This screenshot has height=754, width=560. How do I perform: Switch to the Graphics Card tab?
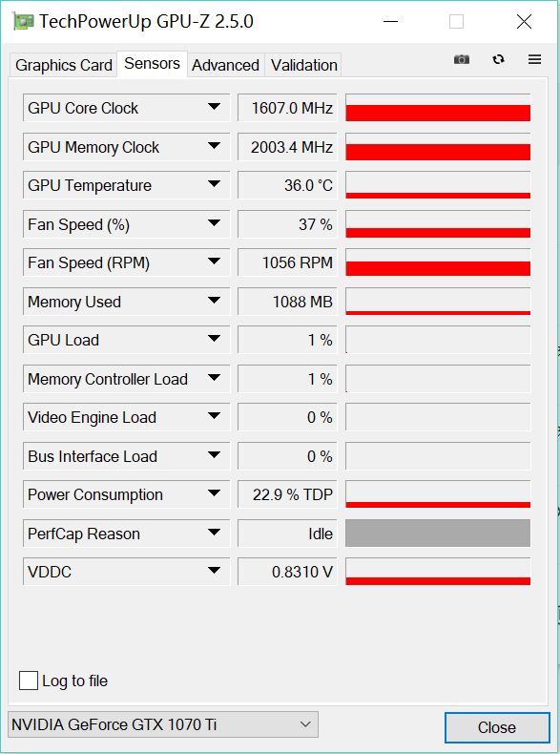click(x=64, y=65)
